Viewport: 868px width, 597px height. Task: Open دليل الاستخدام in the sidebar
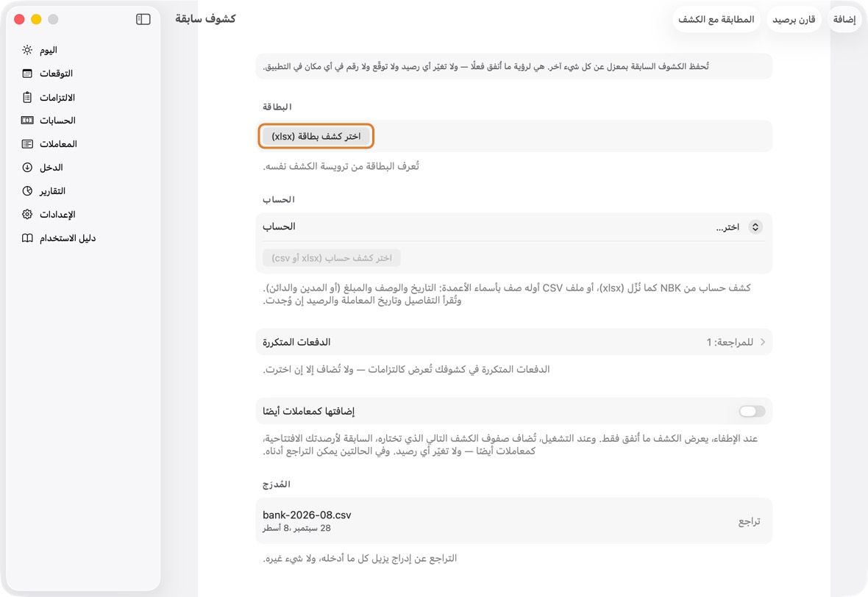(x=83, y=238)
